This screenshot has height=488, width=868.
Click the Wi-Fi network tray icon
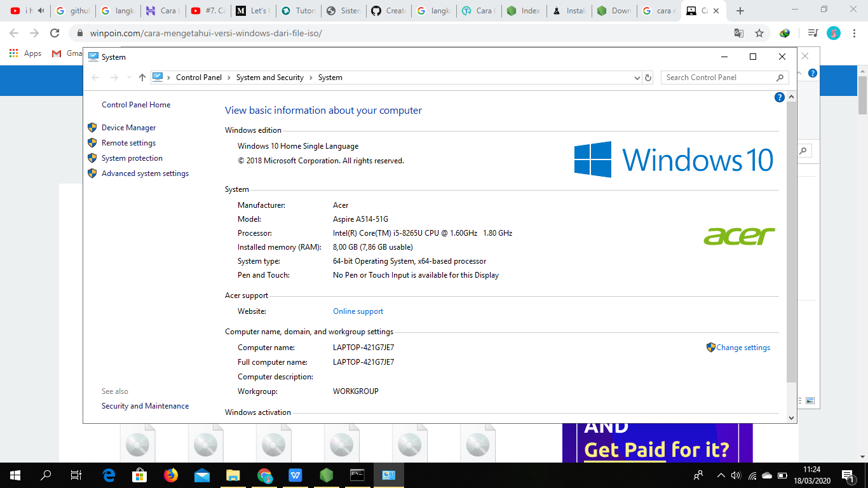(752, 475)
